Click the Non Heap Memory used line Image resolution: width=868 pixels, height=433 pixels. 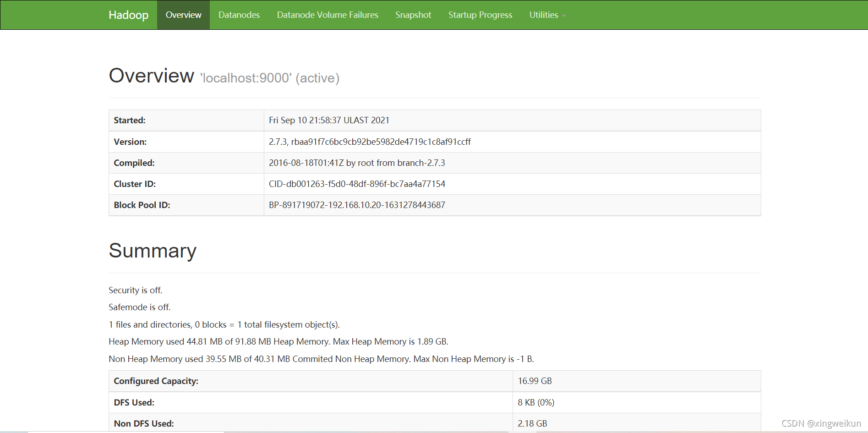tap(321, 359)
